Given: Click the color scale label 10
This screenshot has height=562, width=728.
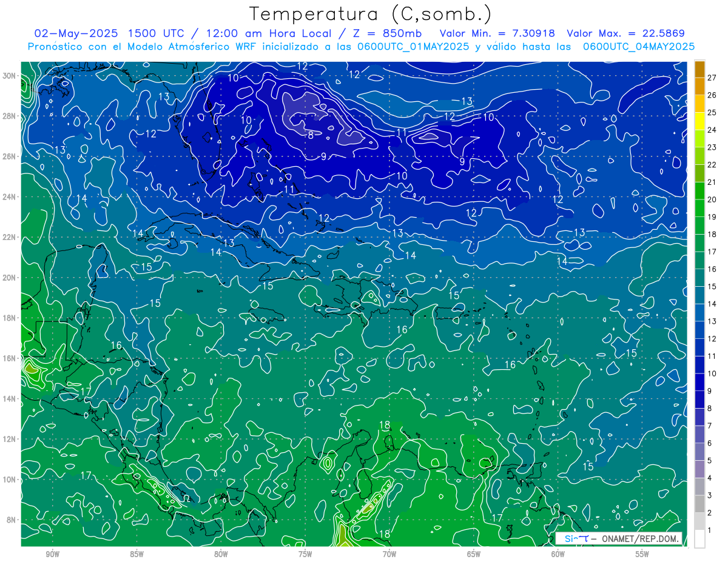Looking at the screenshot, I should (712, 373).
